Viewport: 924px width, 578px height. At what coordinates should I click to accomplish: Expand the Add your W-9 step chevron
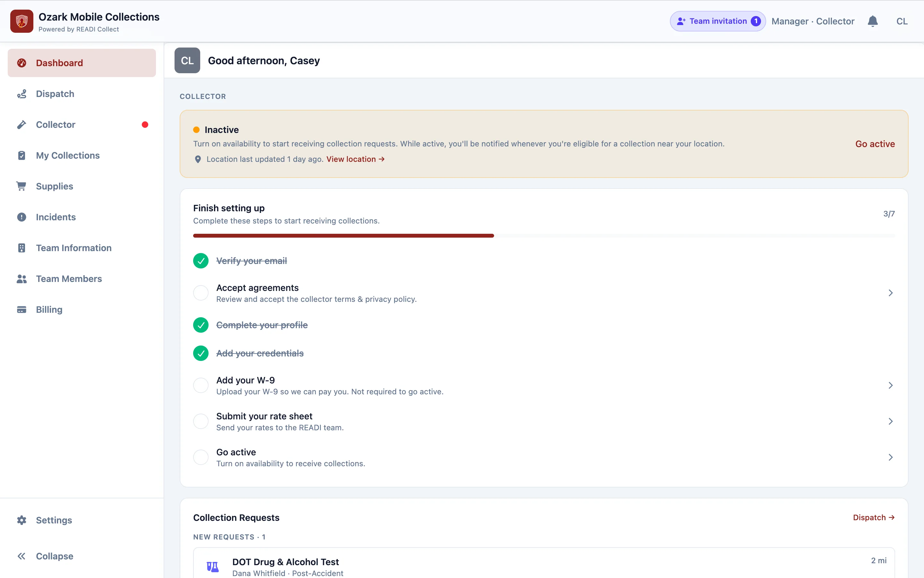[x=890, y=385]
